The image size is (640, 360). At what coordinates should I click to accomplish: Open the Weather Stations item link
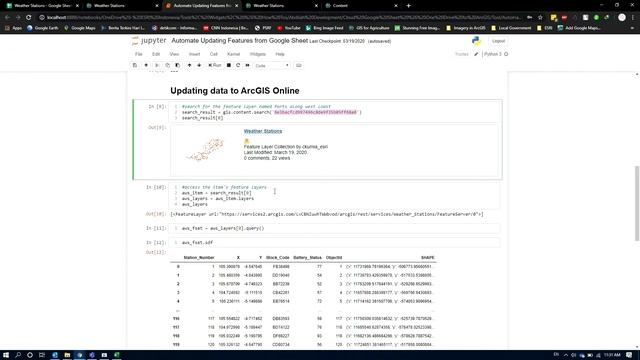tap(263, 131)
